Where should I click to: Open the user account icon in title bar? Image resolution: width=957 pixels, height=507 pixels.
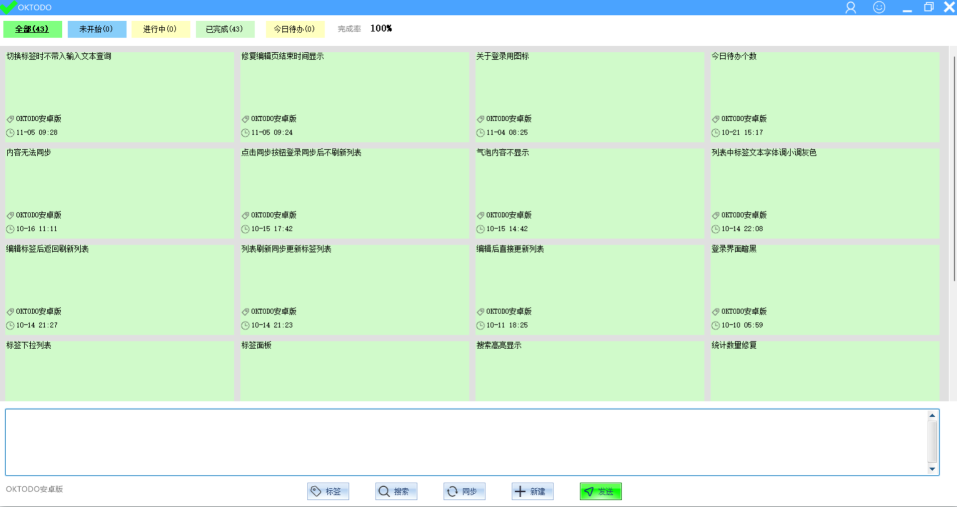851,7
